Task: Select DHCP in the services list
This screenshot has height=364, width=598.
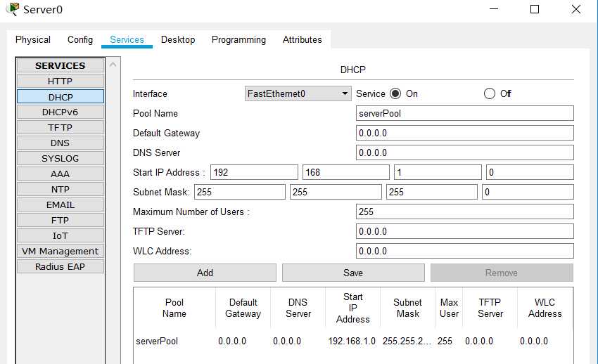Action: [x=61, y=97]
